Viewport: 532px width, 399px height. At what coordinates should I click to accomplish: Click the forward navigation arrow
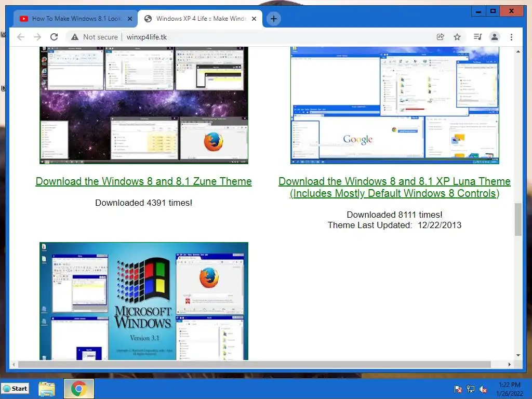click(x=37, y=37)
